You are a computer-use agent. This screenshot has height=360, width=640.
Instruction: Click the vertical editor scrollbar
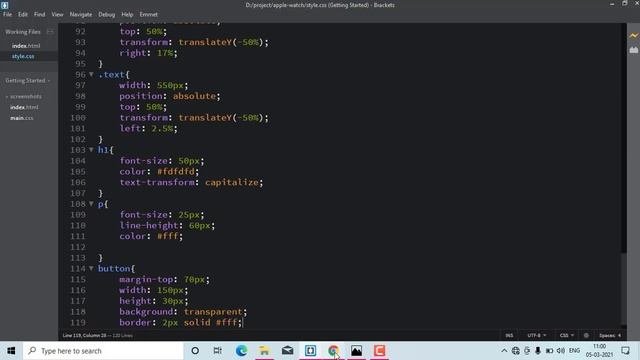click(x=623, y=288)
